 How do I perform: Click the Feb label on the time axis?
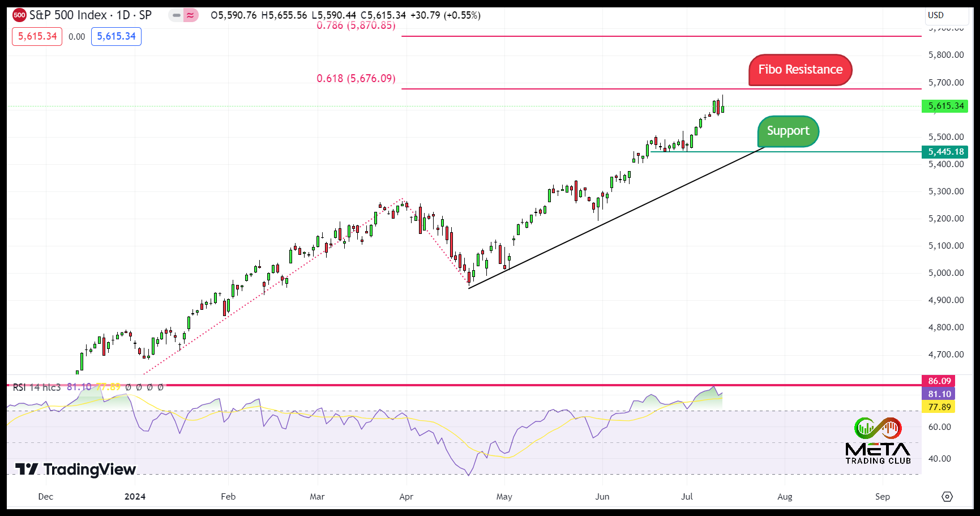coord(228,497)
